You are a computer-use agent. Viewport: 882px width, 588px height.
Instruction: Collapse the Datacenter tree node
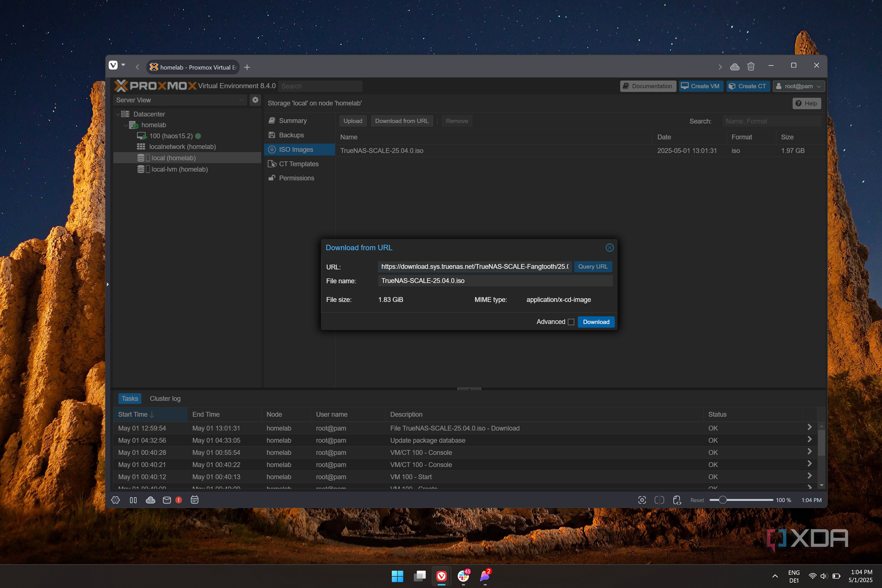(118, 114)
